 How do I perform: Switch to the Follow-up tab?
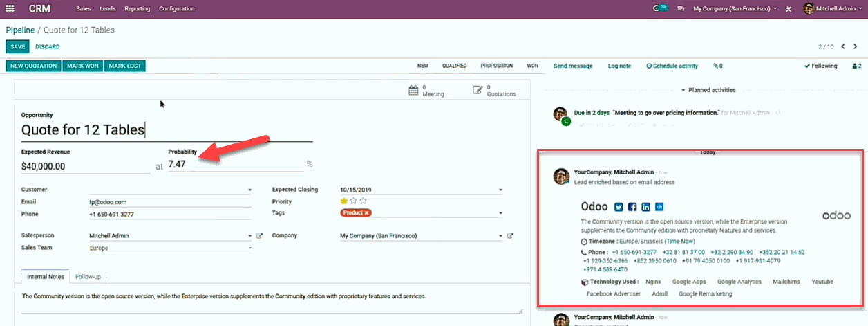coord(88,277)
